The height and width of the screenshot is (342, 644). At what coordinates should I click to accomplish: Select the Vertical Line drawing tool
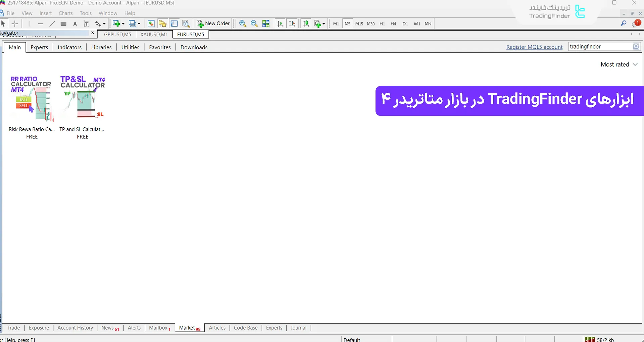29,24
